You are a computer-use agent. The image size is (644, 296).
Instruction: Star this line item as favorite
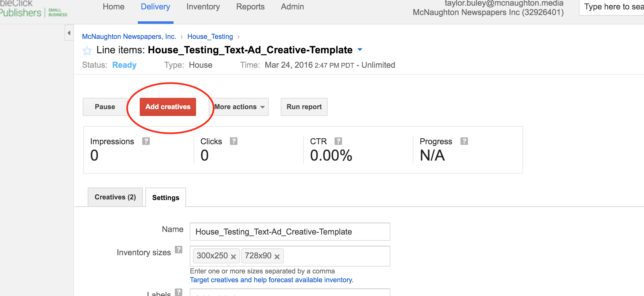pyautogui.click(x=87, y=50)
